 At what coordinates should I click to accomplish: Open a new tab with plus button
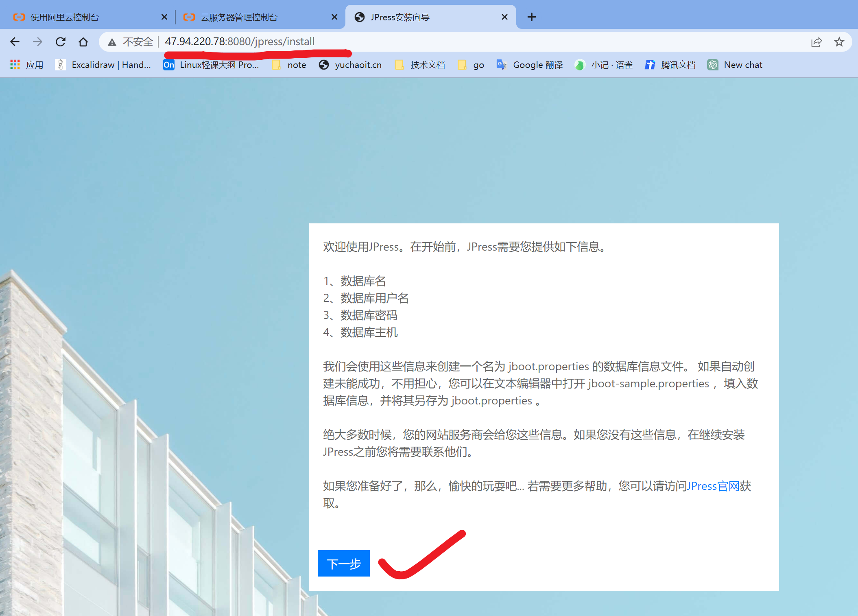click(x=531, y=17)
